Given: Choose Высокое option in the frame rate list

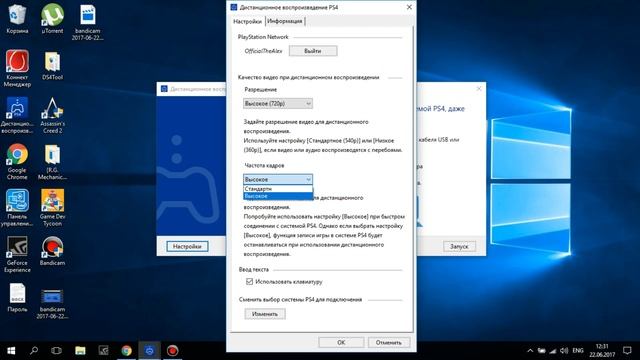Looking at the screenshot, I should point(278,196).
